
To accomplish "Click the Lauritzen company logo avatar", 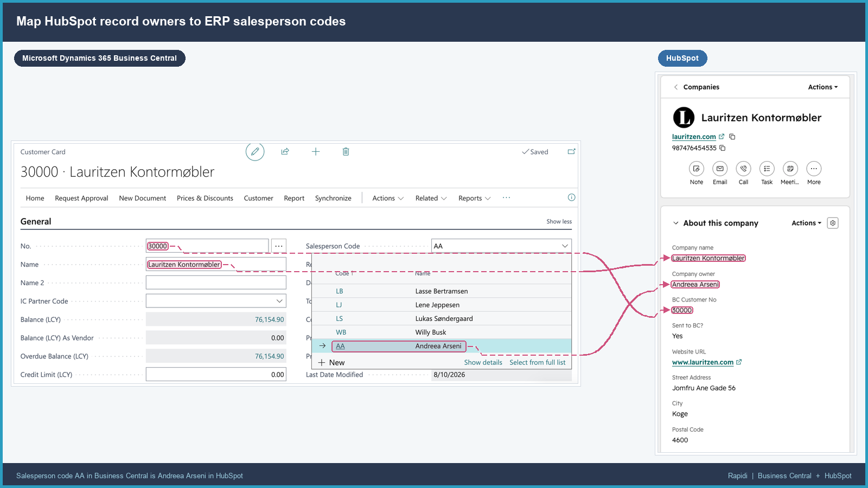I will [x=684, y=118].
